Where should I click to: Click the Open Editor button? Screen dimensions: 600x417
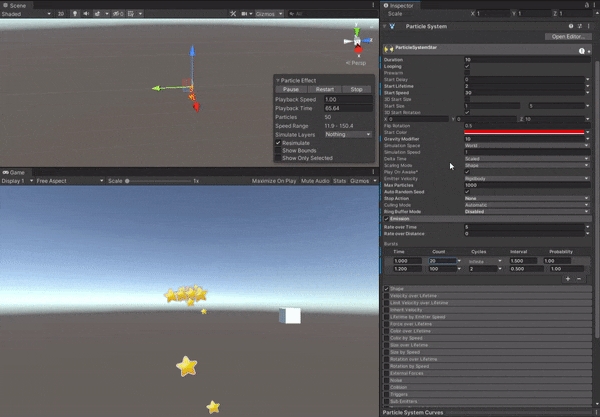568,37
